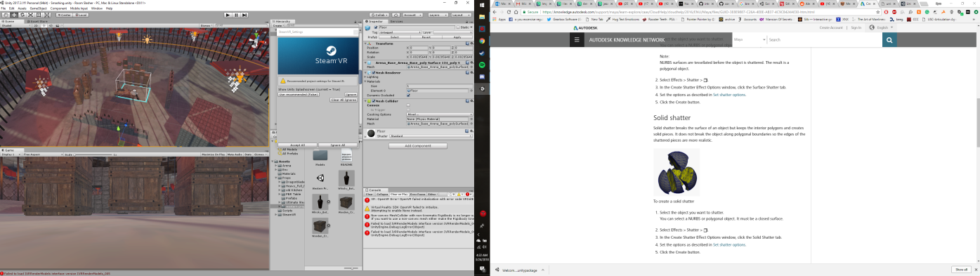Toggle Mute Audio in Game view

(235, 155)
